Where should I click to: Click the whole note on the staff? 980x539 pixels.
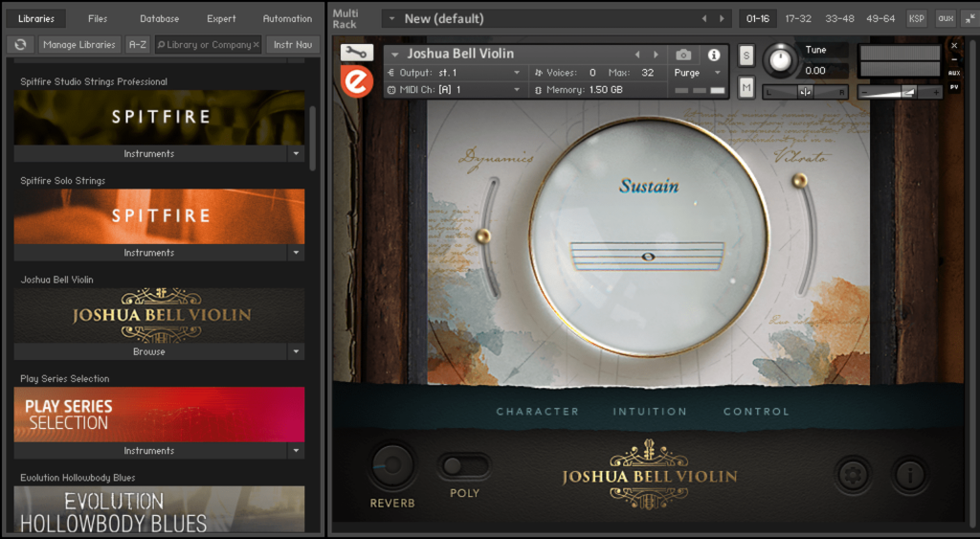pos(648,257)
